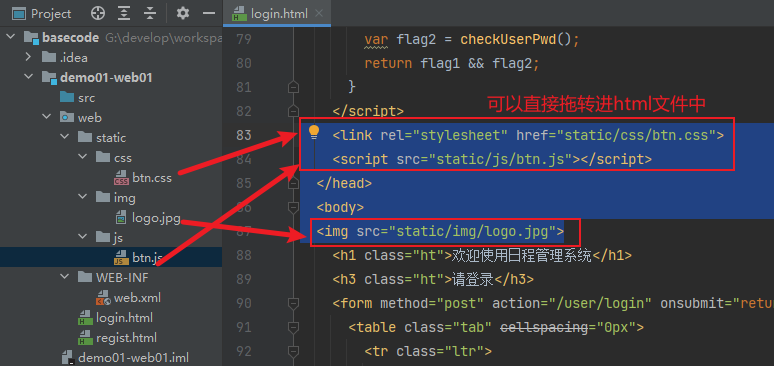774x366 pixels.
Task: Fold the script block at line 82
Action: tap(294, 111)
